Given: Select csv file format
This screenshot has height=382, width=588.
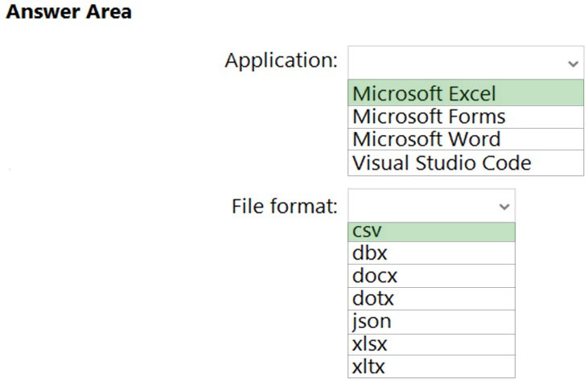Looking at the screenshot, I should (432, 232).
